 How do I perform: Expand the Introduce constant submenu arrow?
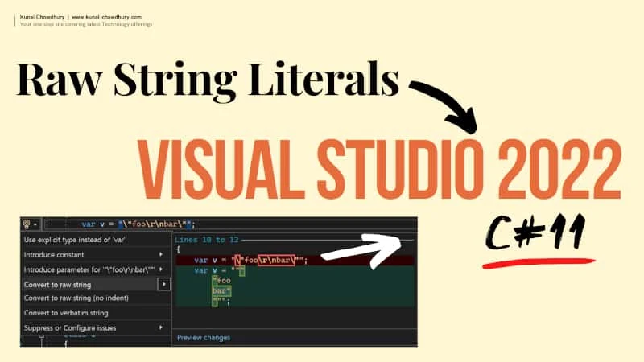coord(161,254)
